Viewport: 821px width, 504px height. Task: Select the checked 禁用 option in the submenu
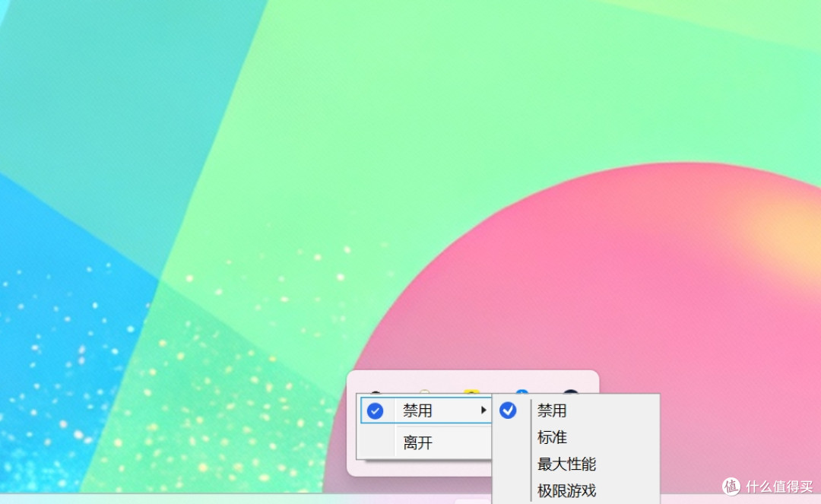(x=575, y=410)
